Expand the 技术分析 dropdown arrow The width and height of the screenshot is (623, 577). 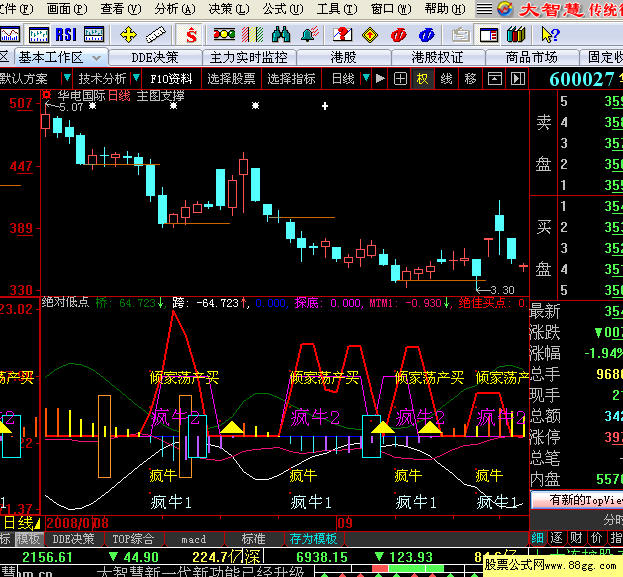[x=136, y=78]
